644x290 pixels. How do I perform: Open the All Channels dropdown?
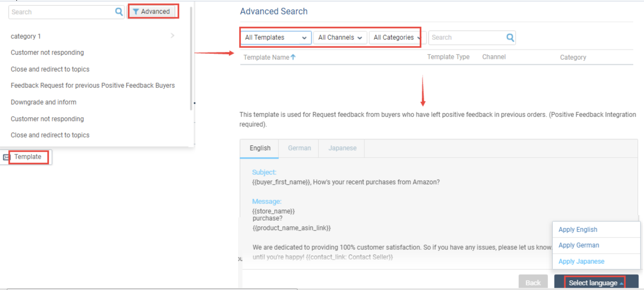point(340,37)
